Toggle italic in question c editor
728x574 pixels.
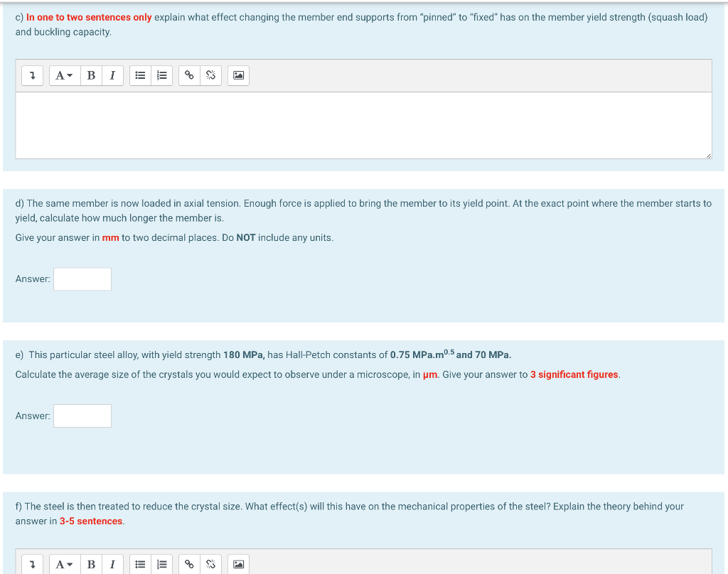[x=112, y=75]
